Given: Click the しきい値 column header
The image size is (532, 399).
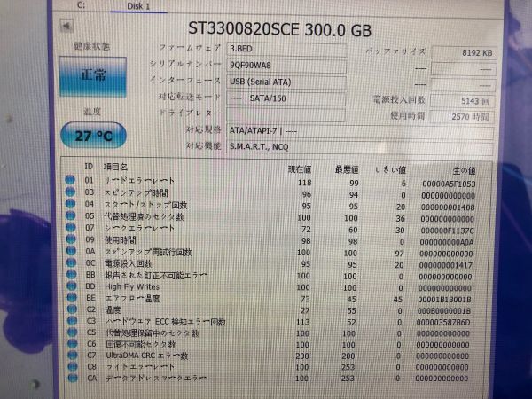Looking at the screenshot, I should click(390, 169).
